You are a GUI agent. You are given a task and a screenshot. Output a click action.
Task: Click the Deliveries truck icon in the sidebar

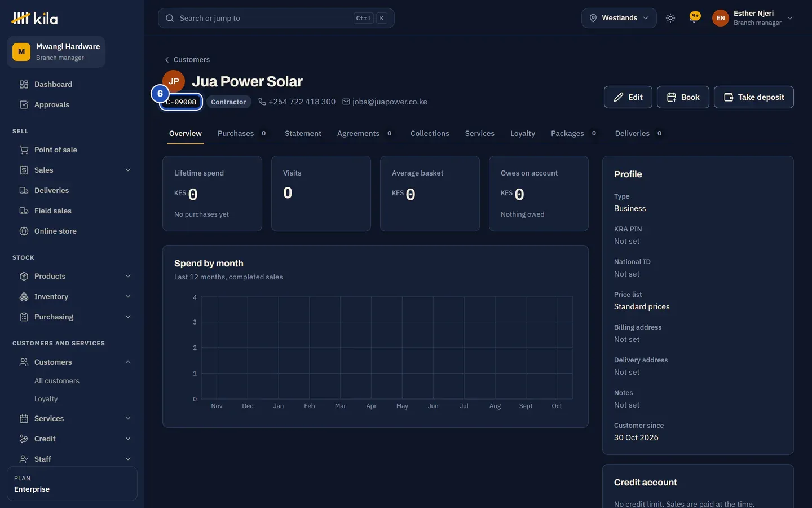24,190
